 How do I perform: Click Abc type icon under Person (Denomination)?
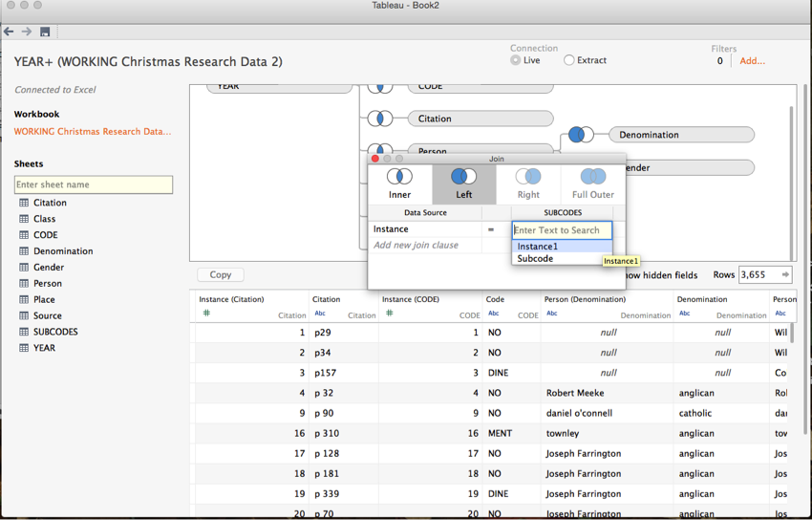[x=552, y=313]
